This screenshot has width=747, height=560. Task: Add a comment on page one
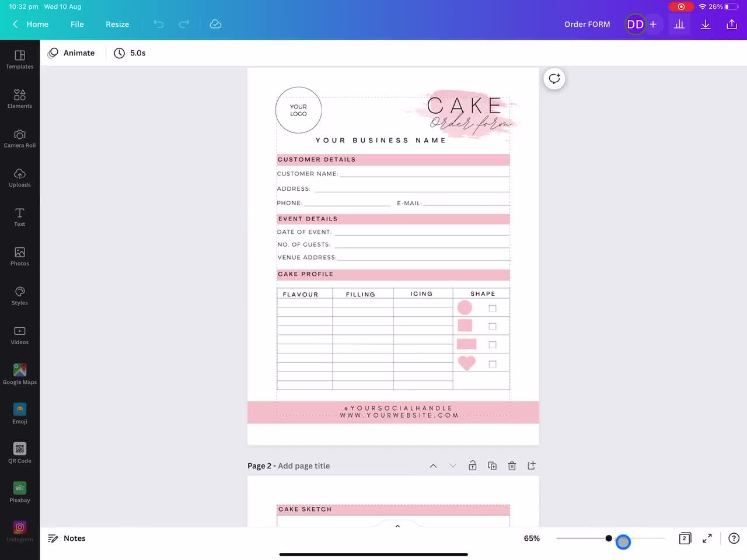coord(554,79)
